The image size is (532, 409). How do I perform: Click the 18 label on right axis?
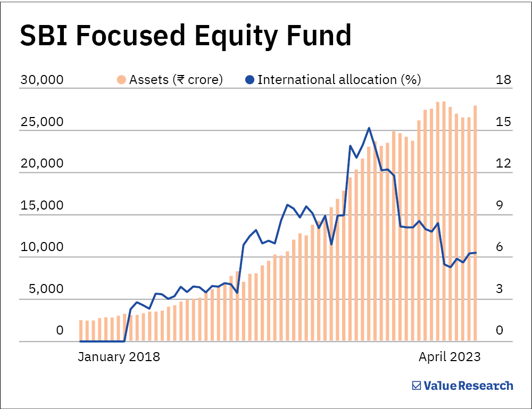(503, 80)
